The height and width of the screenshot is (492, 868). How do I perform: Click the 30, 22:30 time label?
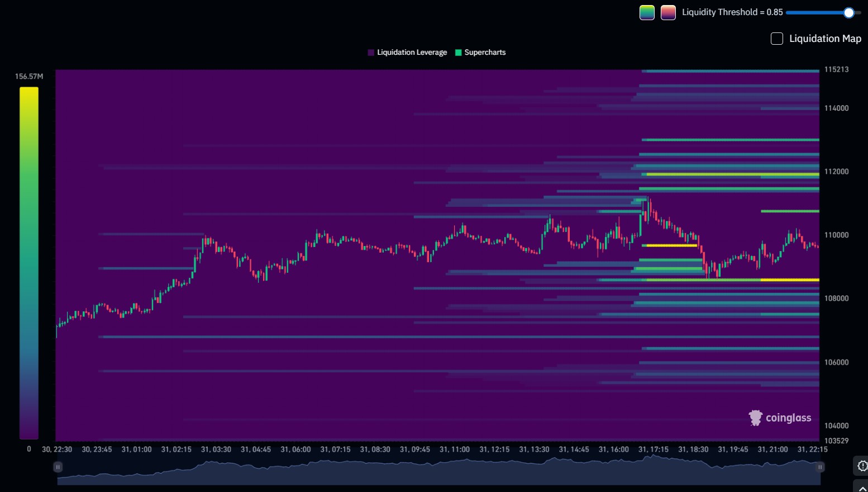click(57, 450)
